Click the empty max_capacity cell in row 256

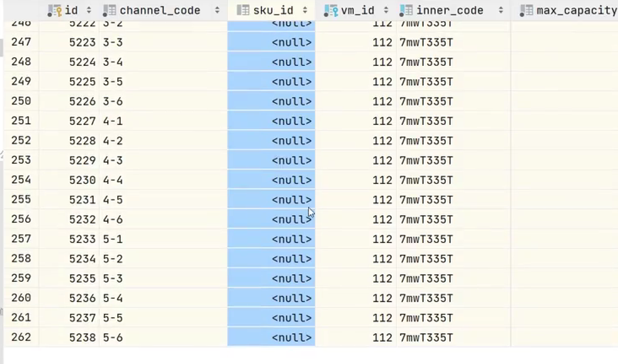coord(564,219)
